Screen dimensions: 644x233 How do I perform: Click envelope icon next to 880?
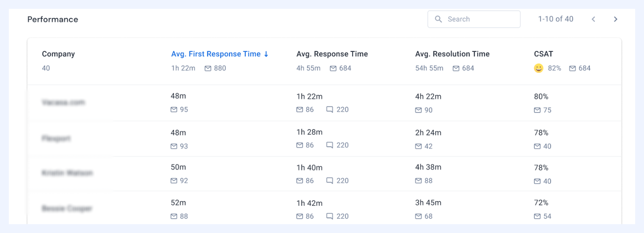208,68
